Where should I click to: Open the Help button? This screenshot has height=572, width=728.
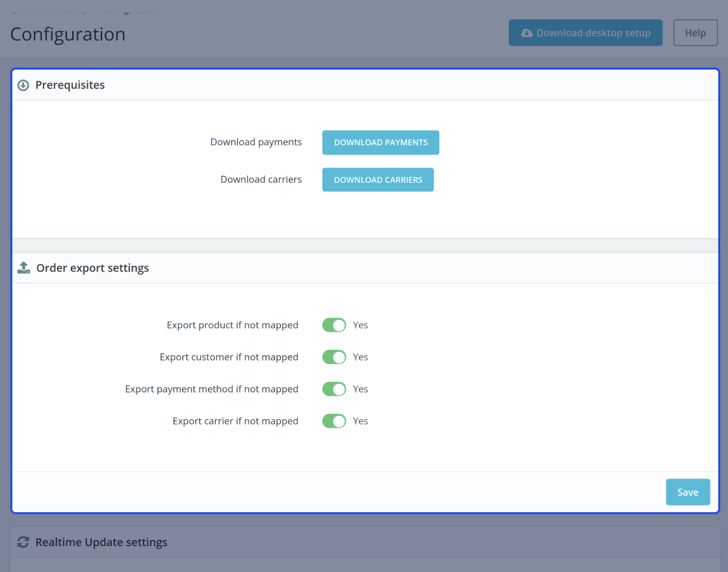click(695, 33)
